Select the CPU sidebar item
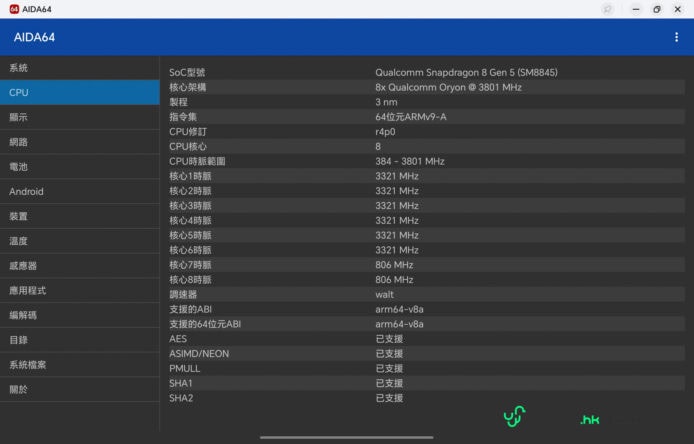 [x=80, y=93]
